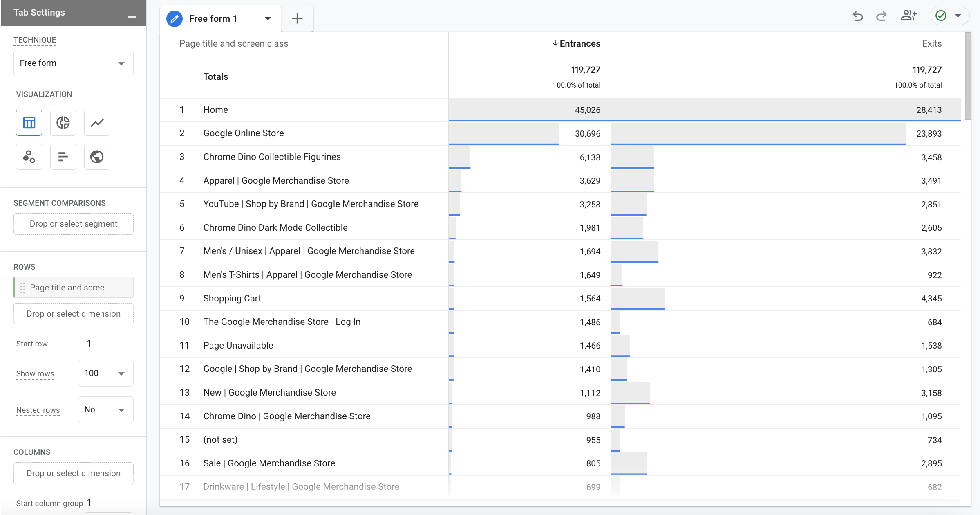Screen dimensions: 980x515
Task: Minimize the Tab Settings panel
Action: click(x=132, y=16)
